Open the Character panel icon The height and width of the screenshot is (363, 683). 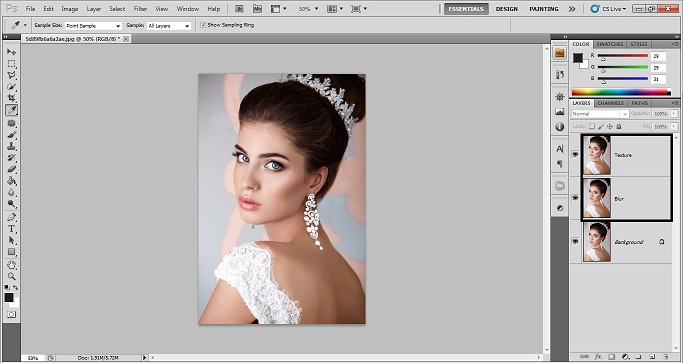[560, 149]
